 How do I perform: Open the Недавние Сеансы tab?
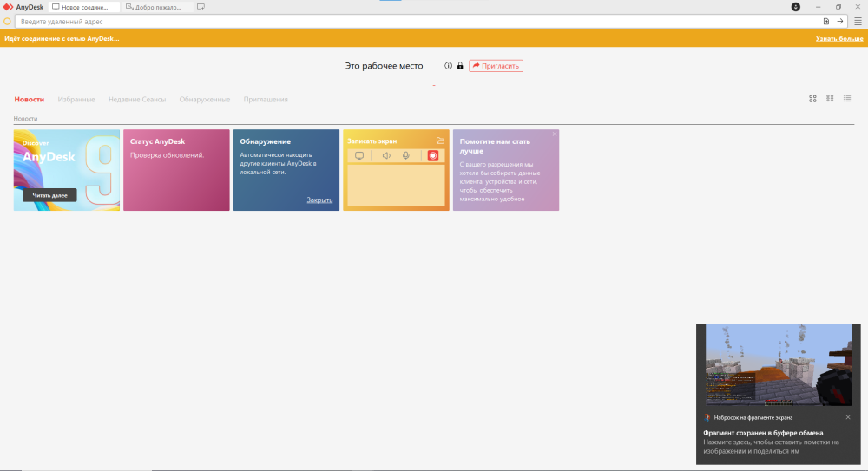point(137,100)
